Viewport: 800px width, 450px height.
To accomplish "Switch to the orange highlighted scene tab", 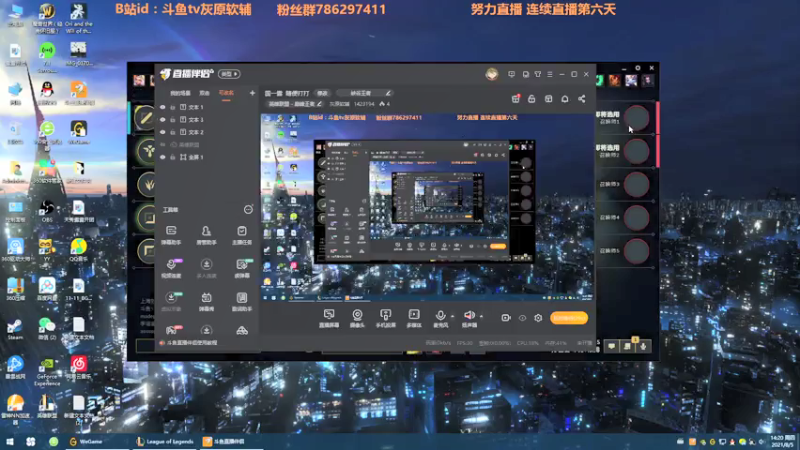I will [226, 93].
